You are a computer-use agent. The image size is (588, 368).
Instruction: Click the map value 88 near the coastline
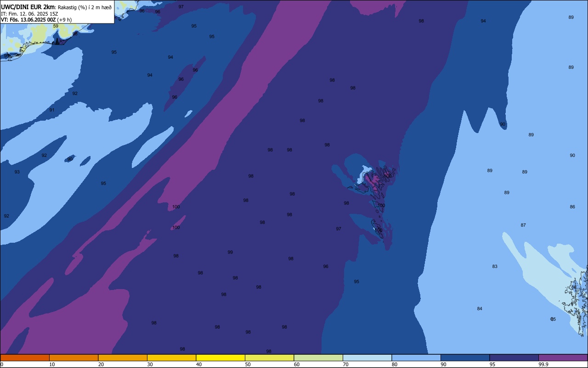click(x=574, y=287)
